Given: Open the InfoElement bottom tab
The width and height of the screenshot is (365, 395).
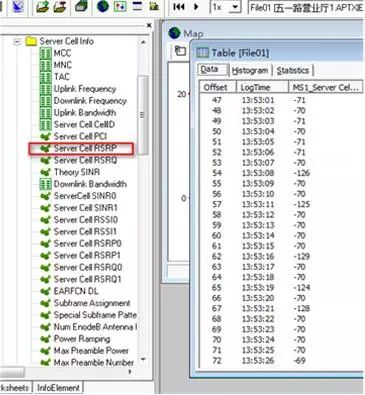Looking at the screenshot, I should [58, 388].
